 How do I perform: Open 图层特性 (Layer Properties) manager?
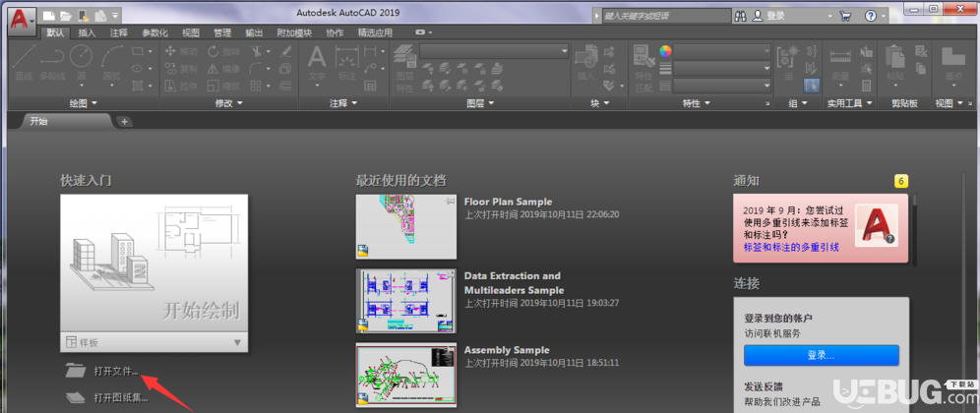[x=405, y=69]
